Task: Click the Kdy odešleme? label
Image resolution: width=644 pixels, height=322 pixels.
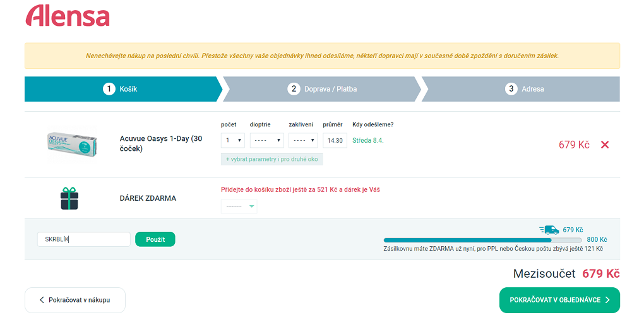Action: (x=373, y=124)
